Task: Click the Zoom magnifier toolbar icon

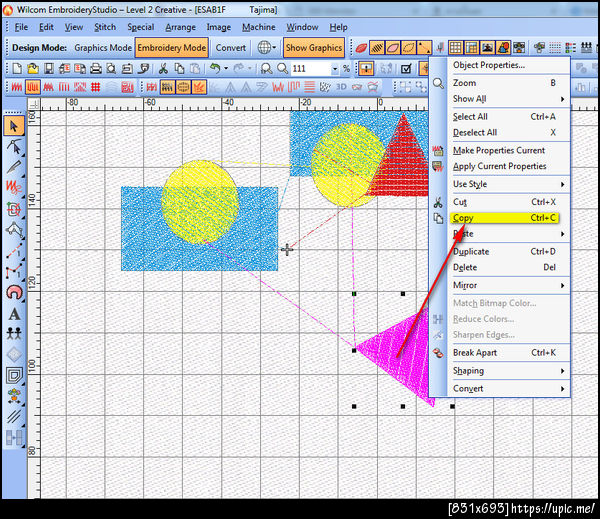Action: [282, 69]
